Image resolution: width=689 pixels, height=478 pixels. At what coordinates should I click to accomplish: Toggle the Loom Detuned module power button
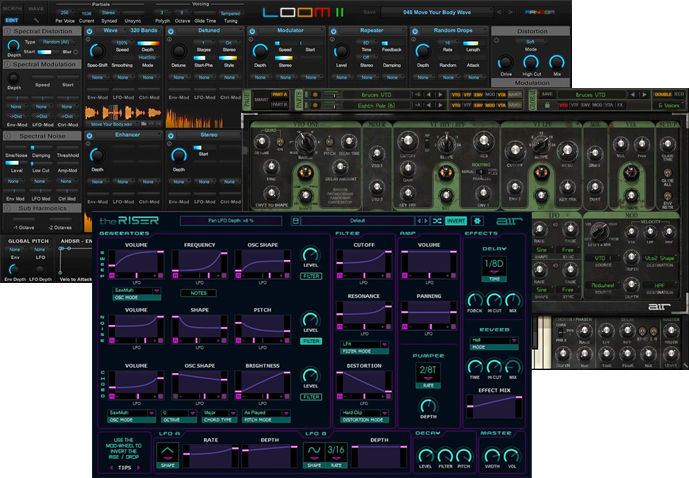[171, 31]
